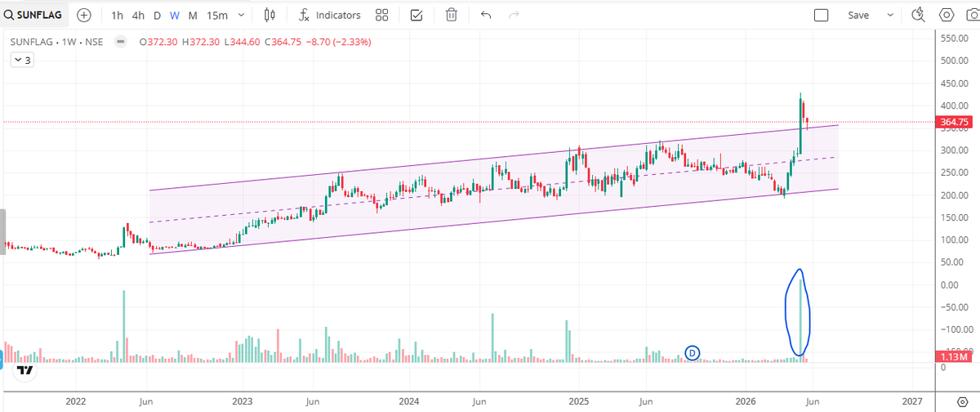Click the 100.00 price axis label
The width and height of the screenshot is (980, 412).
[x=955, y=240]
